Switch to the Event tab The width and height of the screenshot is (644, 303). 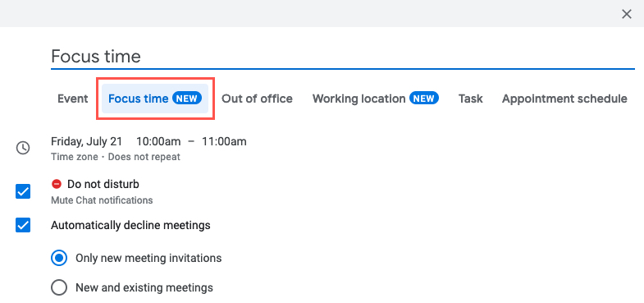click(x=73, y=99)
